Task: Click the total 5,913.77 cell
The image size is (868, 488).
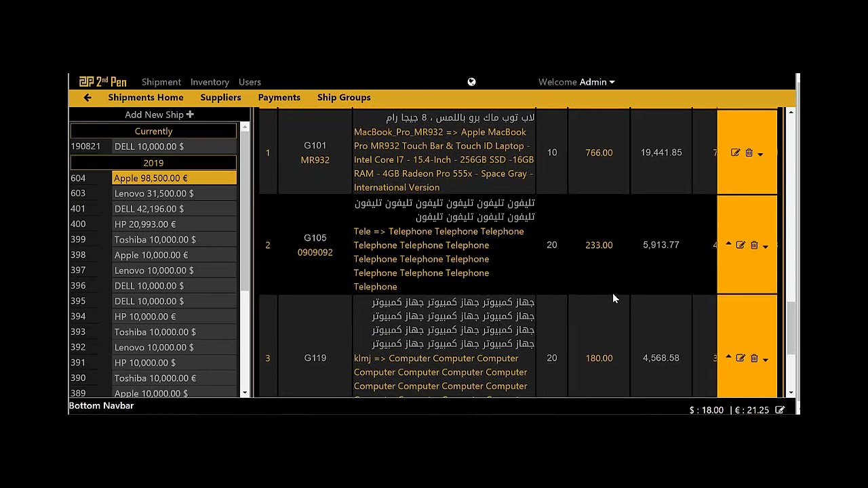Action: 661,245
